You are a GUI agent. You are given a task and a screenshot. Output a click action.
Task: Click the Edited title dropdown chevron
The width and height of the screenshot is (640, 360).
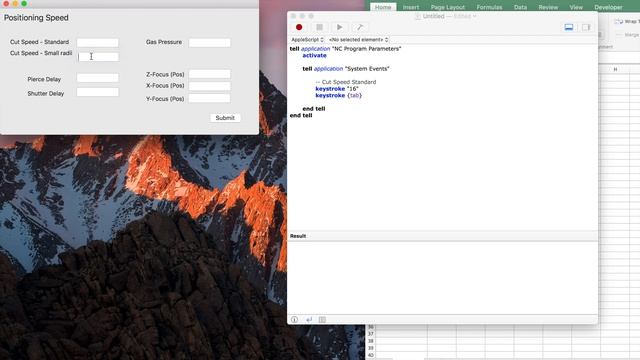[x=474, y=16]
